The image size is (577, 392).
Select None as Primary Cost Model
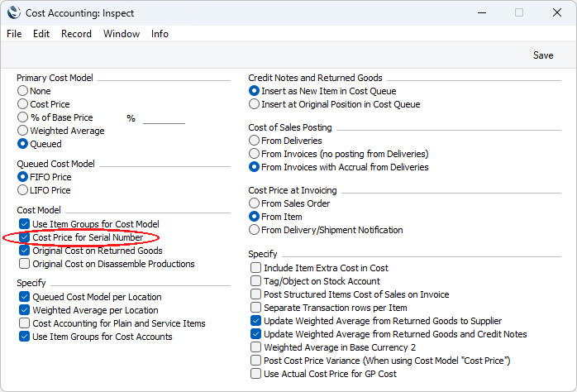point(23,90)
